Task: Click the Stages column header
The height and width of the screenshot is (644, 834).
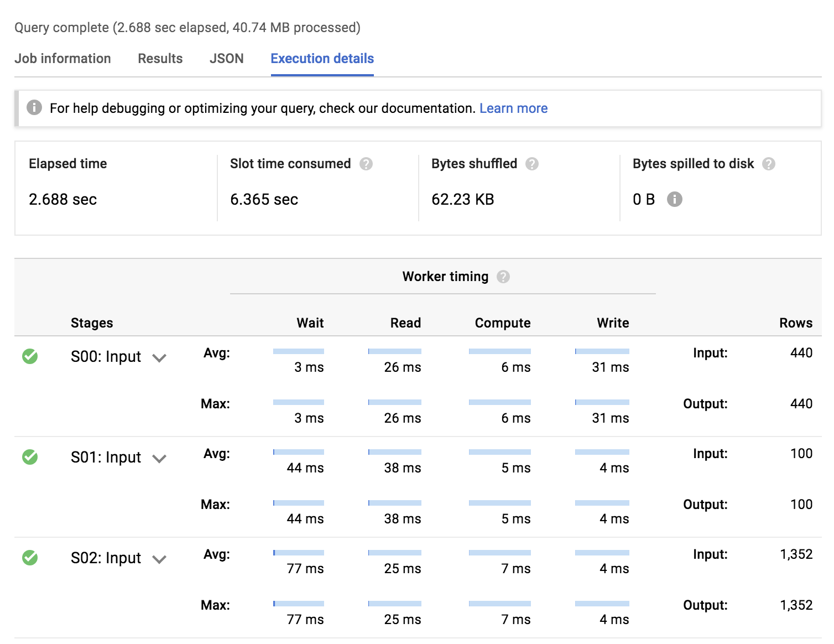Action: (x=92, y=323)
